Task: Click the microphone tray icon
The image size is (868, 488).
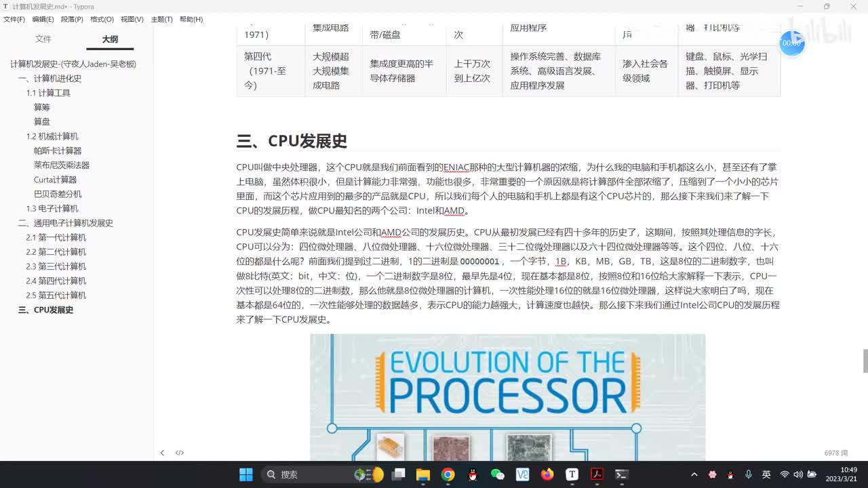Action: [748, 474]
